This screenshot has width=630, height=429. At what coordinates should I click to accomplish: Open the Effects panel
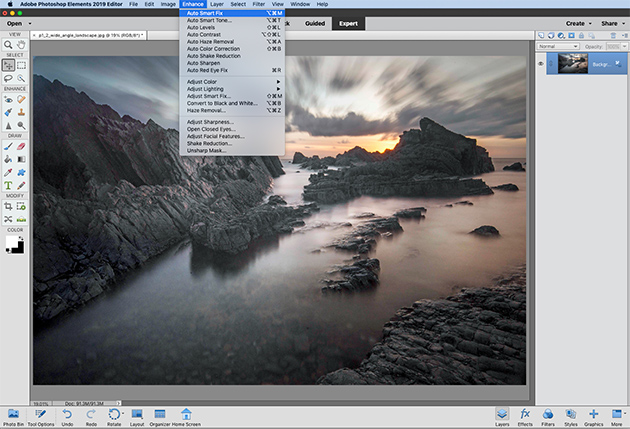[525, 417]
